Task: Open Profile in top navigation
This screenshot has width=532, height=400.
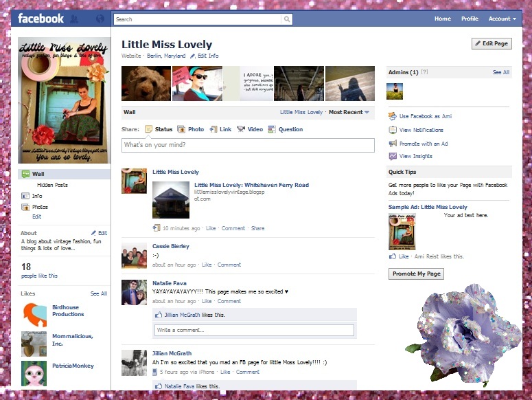Action: [470, 19]
